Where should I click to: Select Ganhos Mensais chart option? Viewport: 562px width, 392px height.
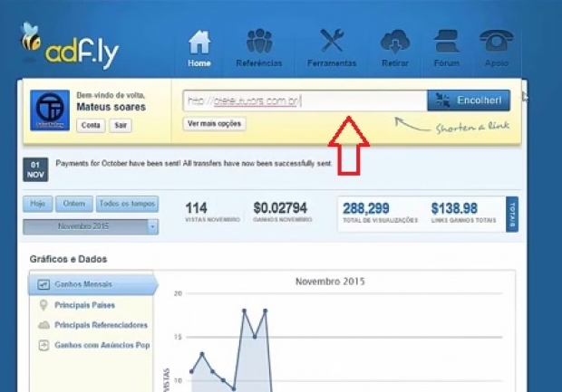point(92,284)
